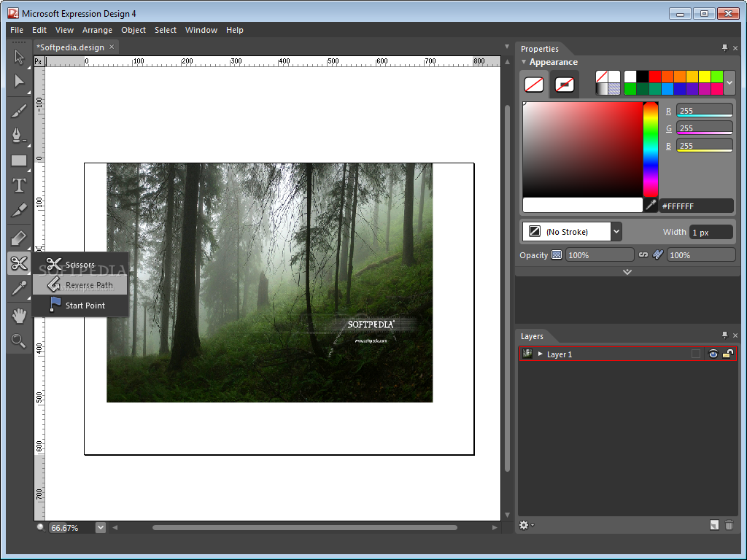Close the Properties panel
This screenshot has width=747, height=560.
pyautogui.click(x=735, y=48)
